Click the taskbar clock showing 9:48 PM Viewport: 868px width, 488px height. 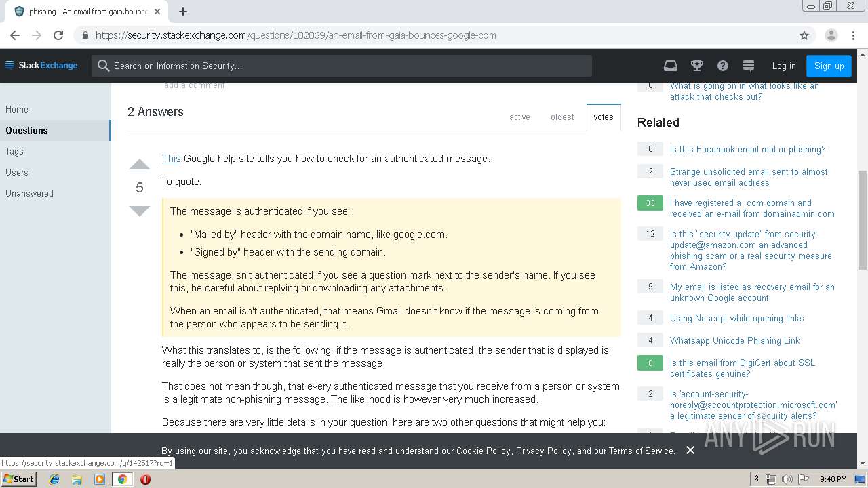click(x=833, y=479)
